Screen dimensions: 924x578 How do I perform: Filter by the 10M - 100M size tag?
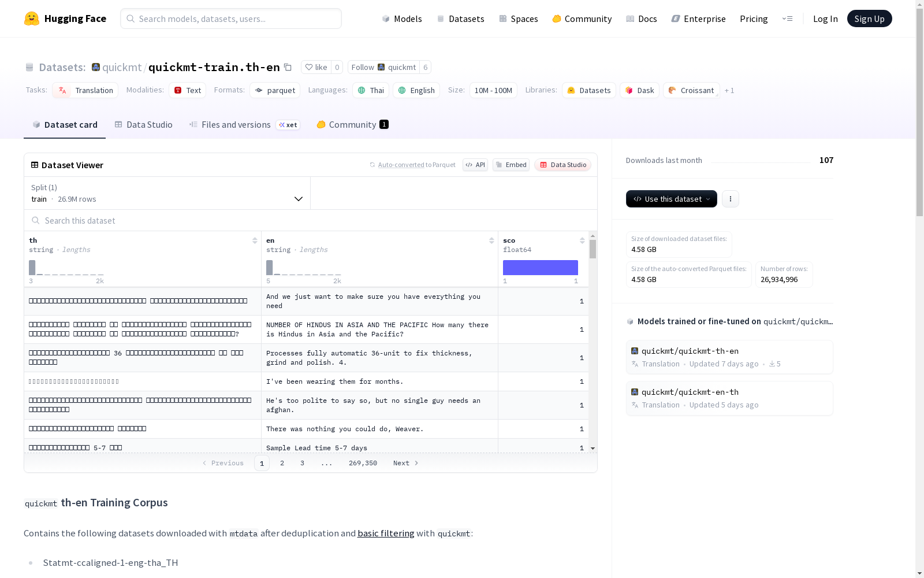(493, 90)
